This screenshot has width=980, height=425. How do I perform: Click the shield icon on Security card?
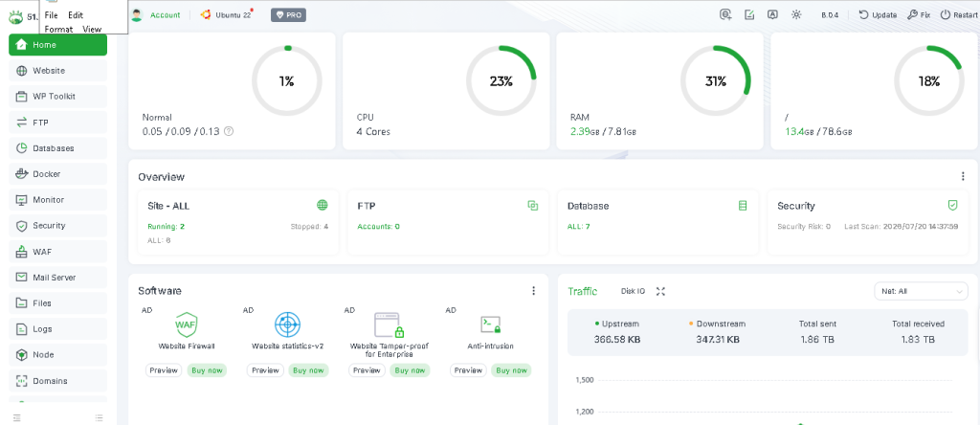click(x=952, y=205)
